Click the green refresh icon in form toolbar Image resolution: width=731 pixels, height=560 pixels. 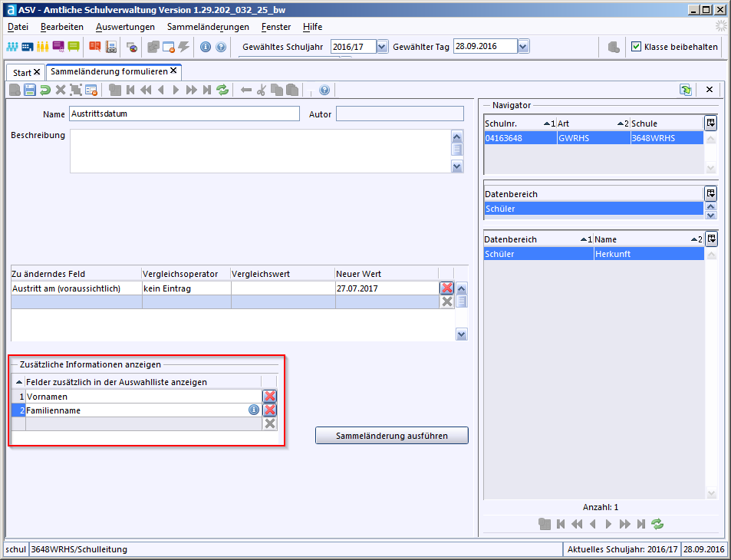222,91
